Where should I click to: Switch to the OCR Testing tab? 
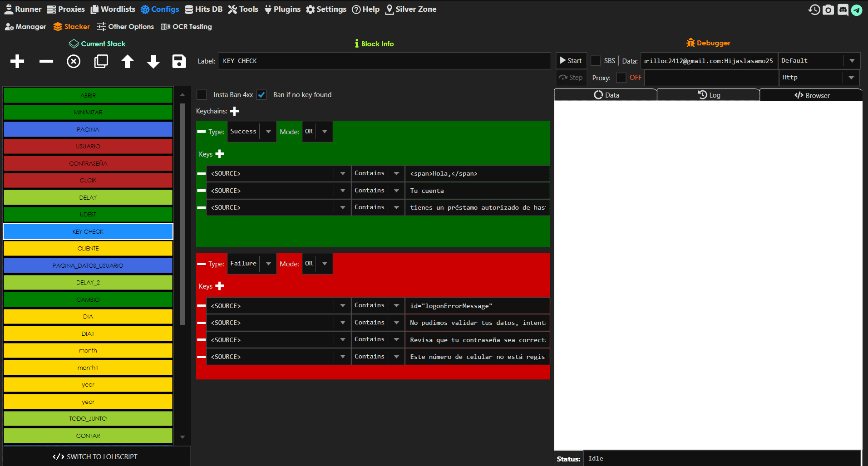tap(187, 27)
